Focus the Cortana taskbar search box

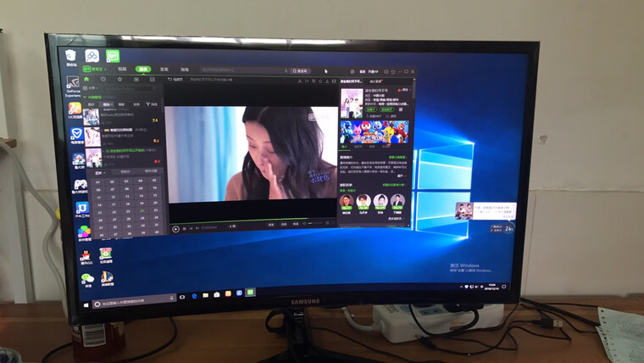134,302
